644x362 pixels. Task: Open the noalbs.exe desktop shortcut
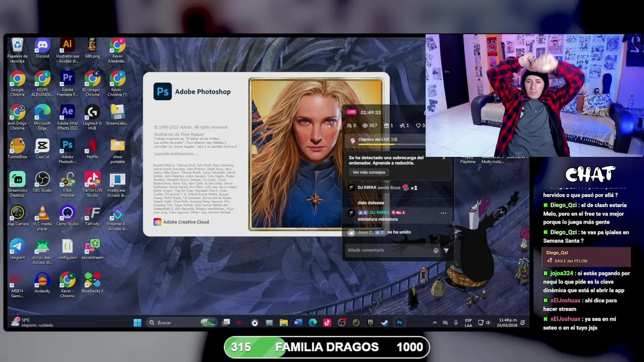click(x=117, y=185)
